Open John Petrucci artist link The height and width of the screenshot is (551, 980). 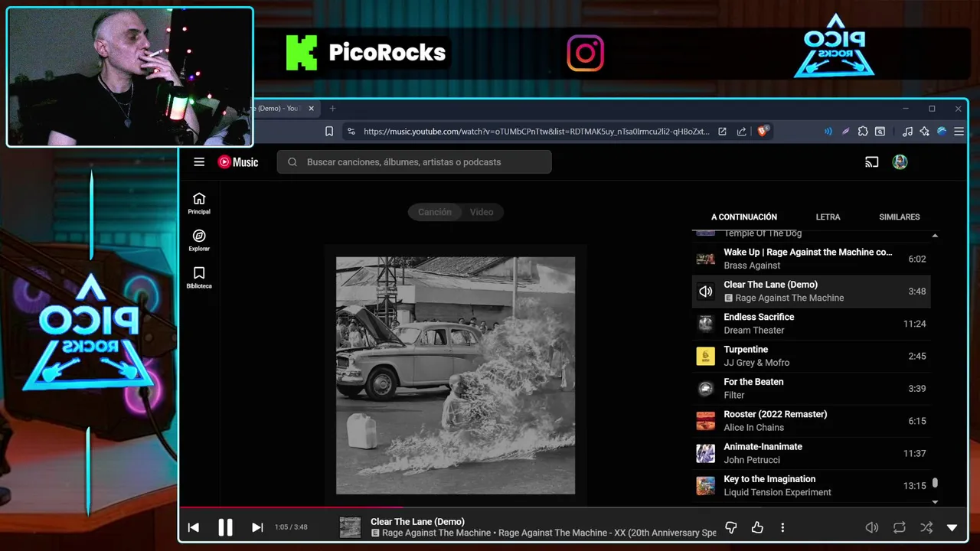752,460
